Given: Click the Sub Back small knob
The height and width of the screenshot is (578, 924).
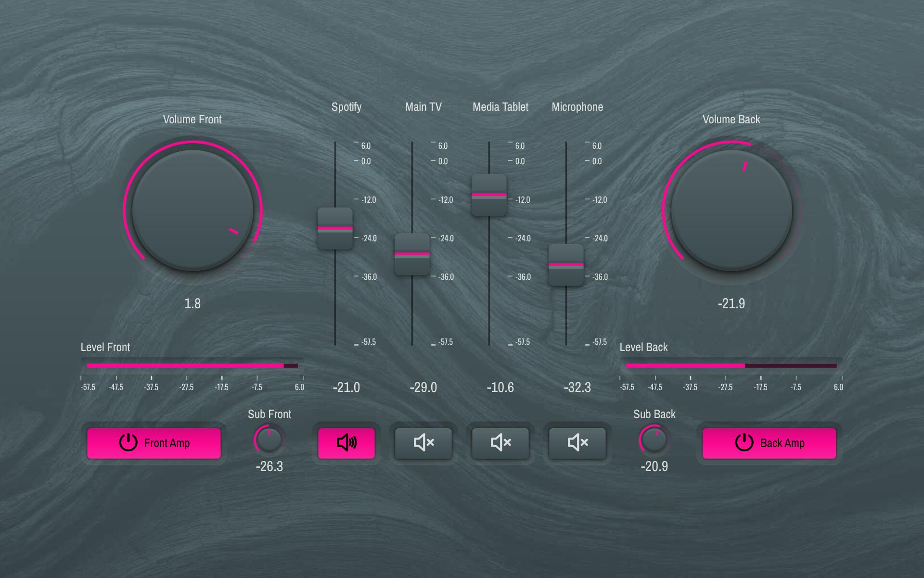Looking at the screenshot, I should point(654,440).
